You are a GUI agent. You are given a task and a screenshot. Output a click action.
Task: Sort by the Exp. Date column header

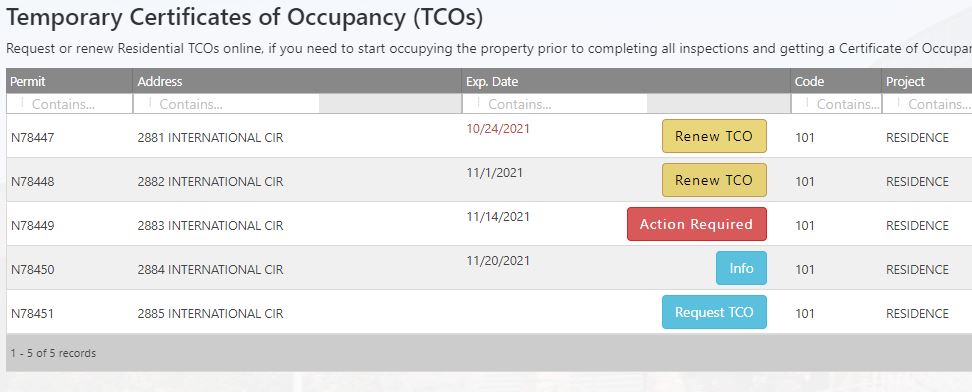click(492, 81)
